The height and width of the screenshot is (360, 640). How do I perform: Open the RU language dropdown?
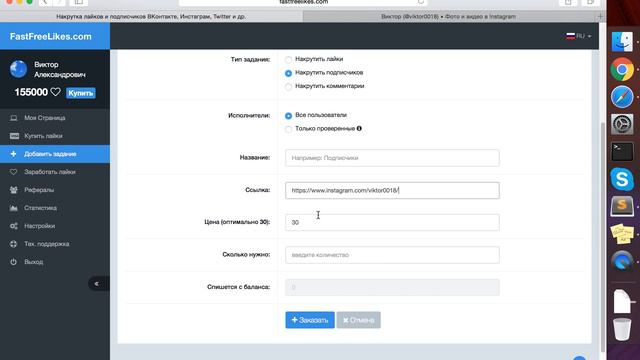click(x=578, y=36)
